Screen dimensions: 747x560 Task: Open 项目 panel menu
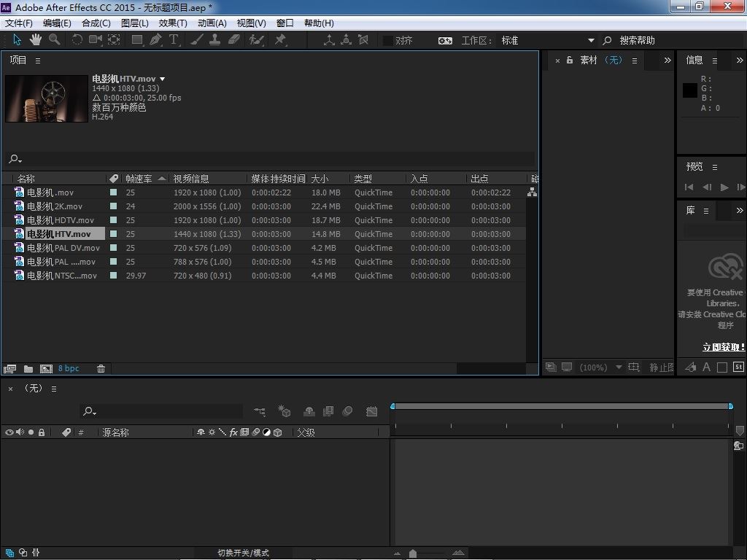point(38,61)
